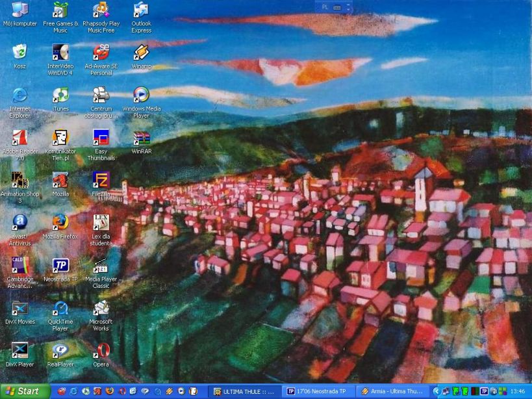Select the Winamp desktop shortcut
The width and height of the screenshot is (532, 399).
click(141, 53)
